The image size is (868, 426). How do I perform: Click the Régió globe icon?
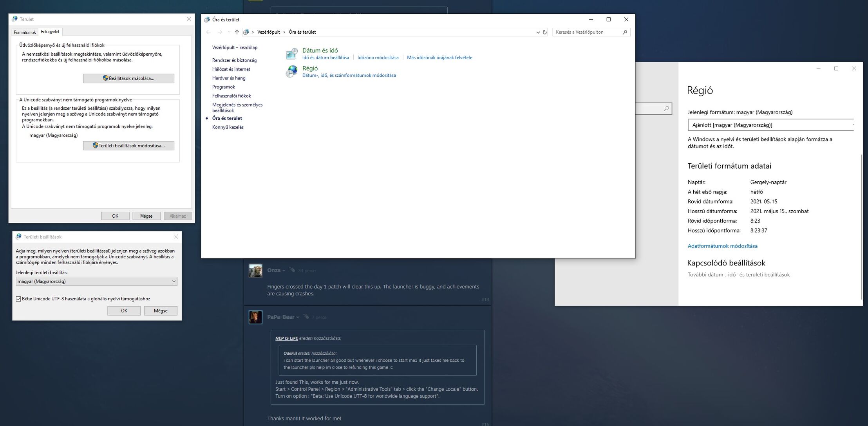coord(291,71)
